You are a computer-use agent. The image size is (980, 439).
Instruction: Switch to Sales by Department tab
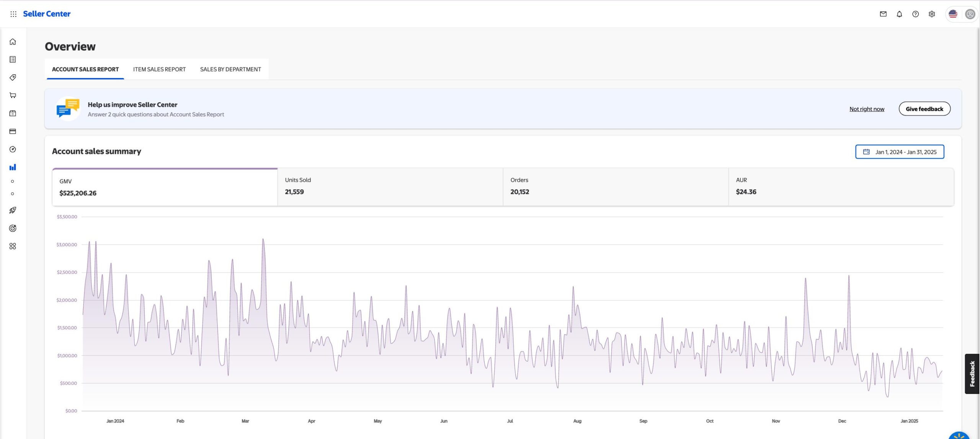230,69
